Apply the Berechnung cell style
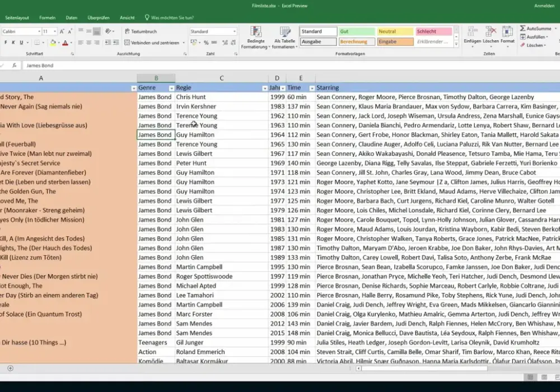Viewport: 560px width, 392px height. click(x=357, y=42)
